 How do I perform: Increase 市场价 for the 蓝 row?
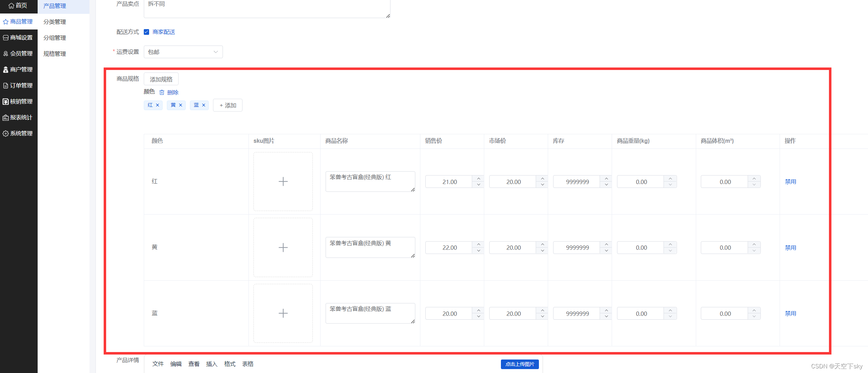[x=542, y=310]
